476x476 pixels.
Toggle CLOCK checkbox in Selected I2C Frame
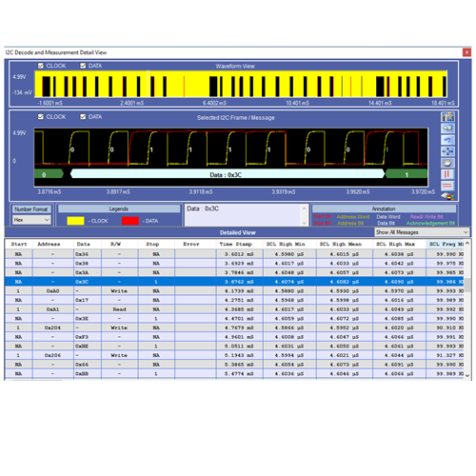click(x=41, y=117)
